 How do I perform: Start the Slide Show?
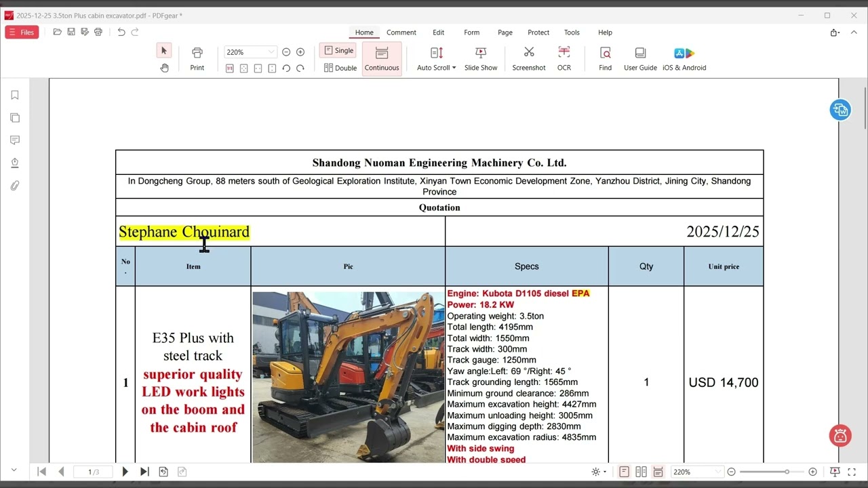tap(481, 59)
